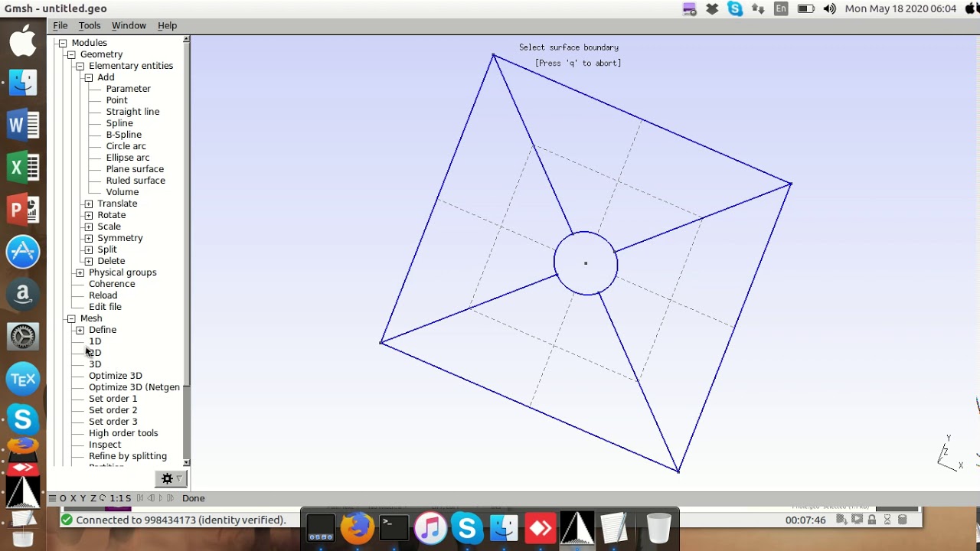Click the rotate view icon in status bar
Image resolution: width=980 pixels, height=551 pixels.
pyautogui.click(x=103, y=498)
